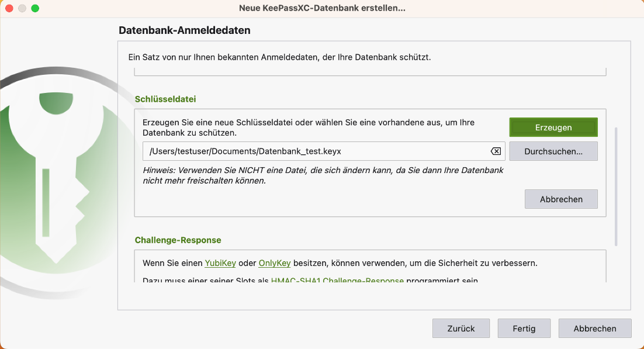Click the vertical scrollbar of credentials panel
This screenshot has width=644, height=349.
click(616, 186)
